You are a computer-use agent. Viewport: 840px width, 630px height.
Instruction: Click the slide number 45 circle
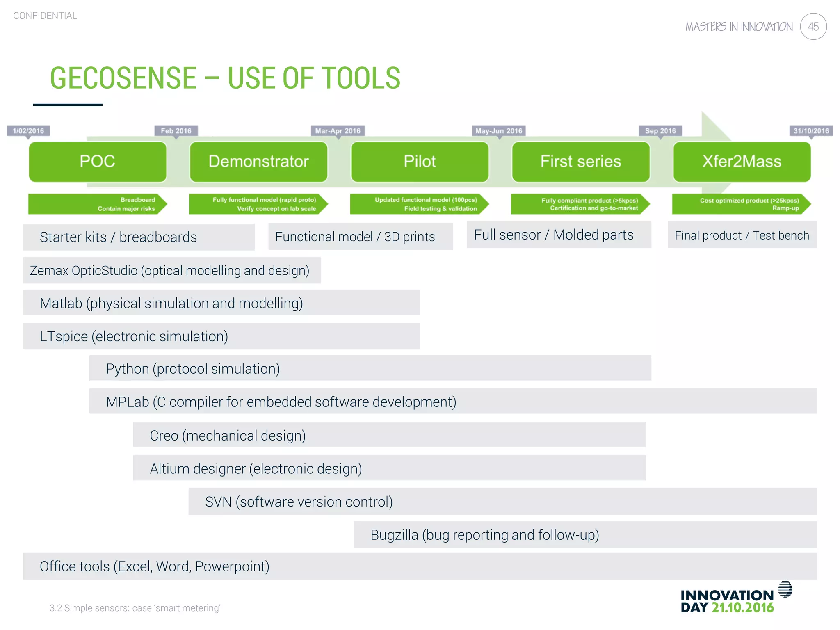pyautogui.click(x=813, y=27)
